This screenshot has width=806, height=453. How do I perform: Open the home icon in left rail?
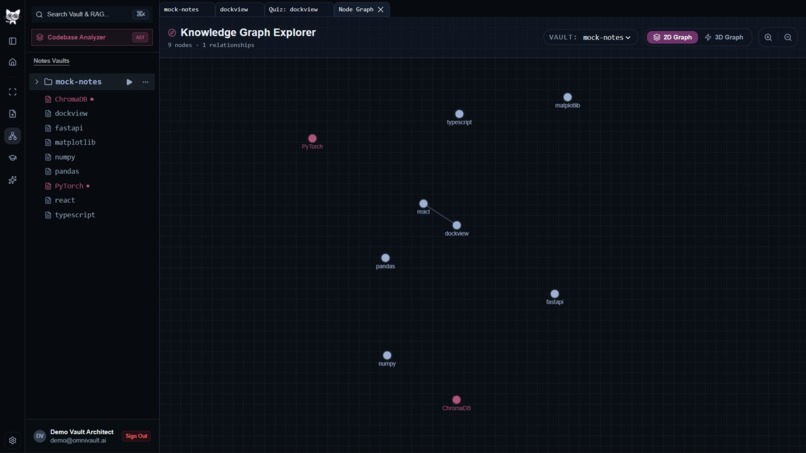(12, 62)
